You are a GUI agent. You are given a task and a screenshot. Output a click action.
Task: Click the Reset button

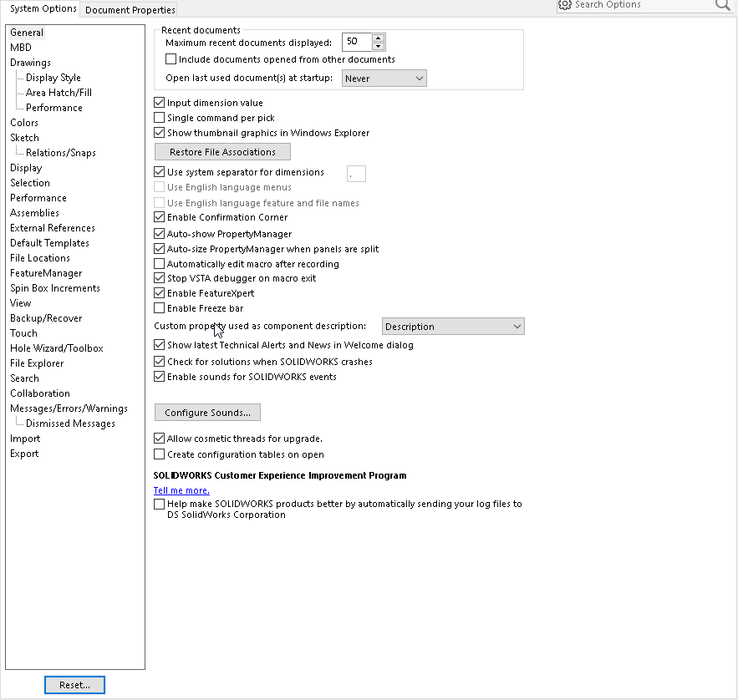(75, 685)
